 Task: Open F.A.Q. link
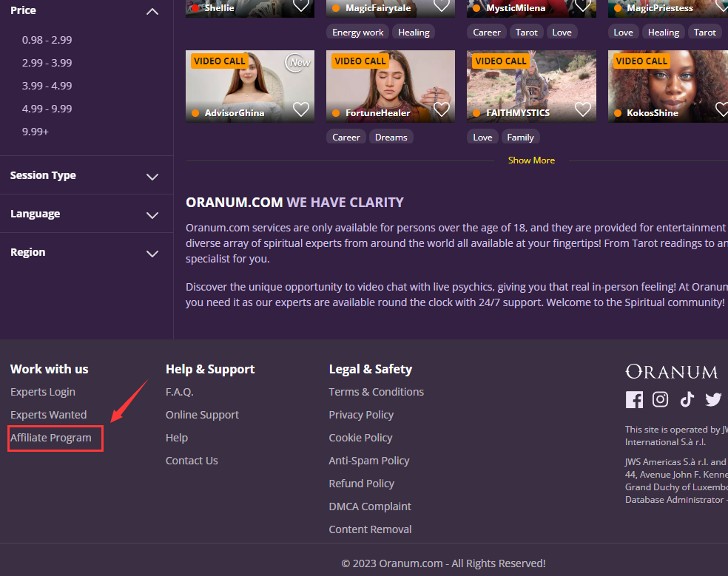pos(179,392)
